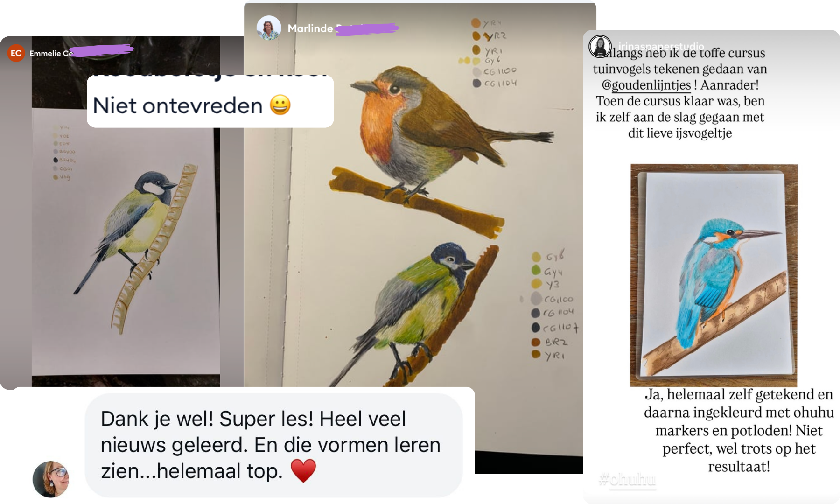Click the 'Niet ontevreden' message bubble

pyautogui.click(x=210, y=101)
